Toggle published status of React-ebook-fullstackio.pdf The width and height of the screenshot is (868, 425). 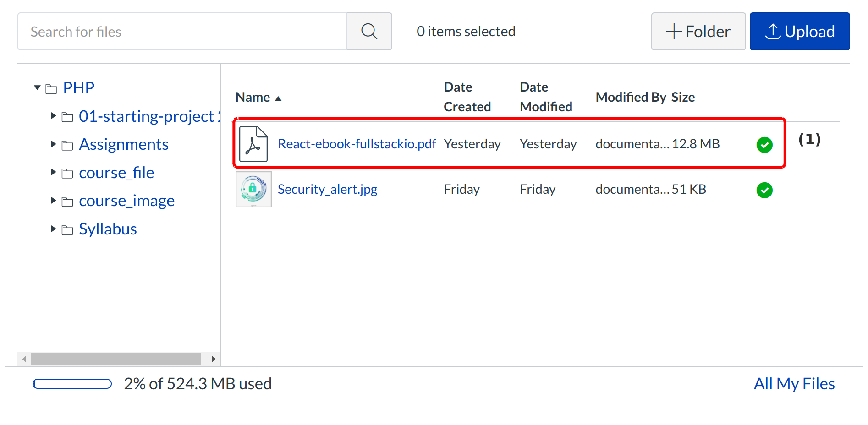click(x=764, y=145)
